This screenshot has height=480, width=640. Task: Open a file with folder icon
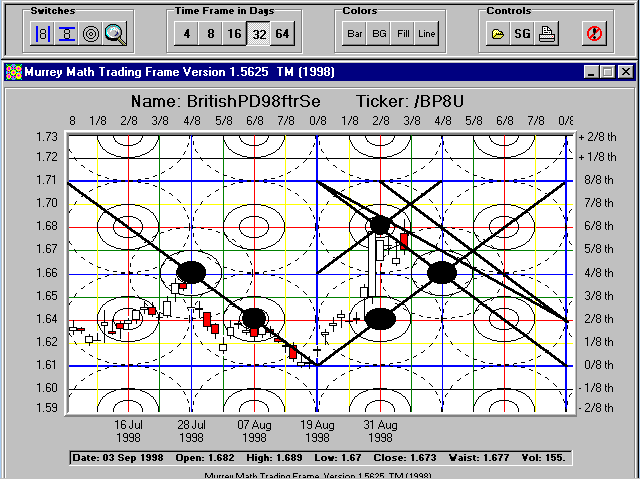(x=498, y=33)
